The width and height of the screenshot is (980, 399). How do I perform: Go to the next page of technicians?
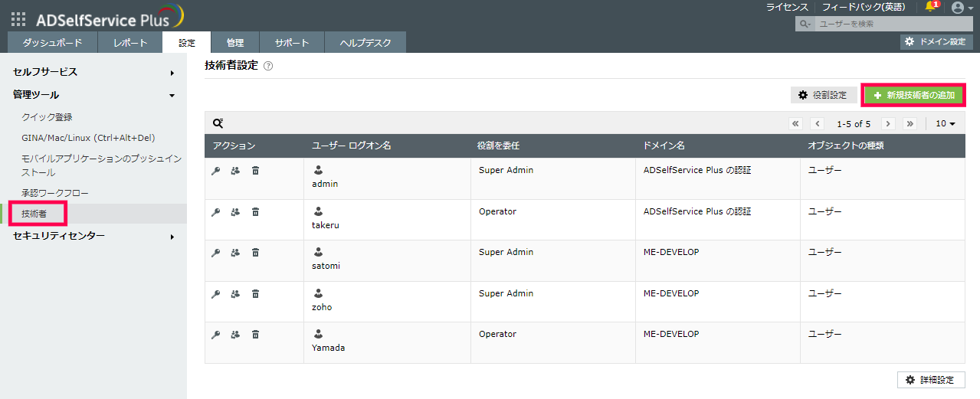(888, 123)
